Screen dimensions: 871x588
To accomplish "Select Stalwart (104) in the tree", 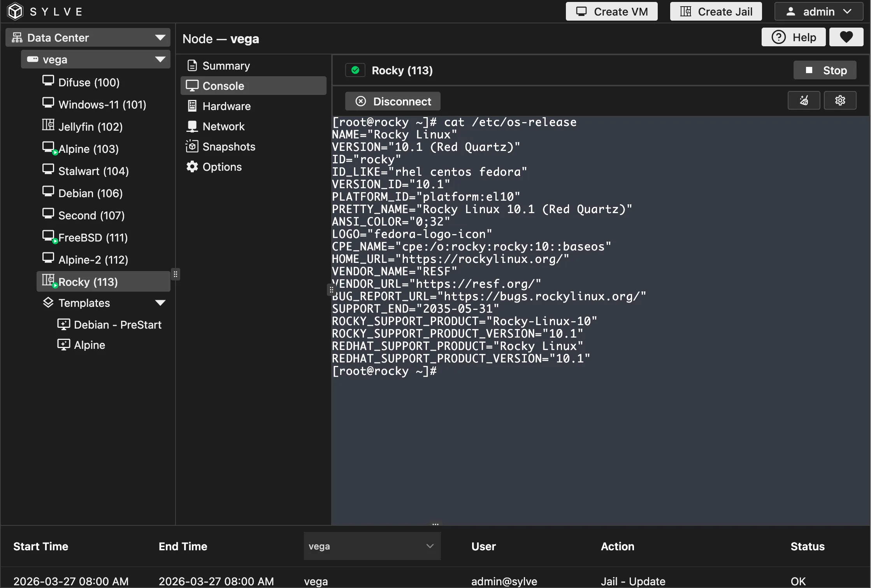I will (x=104, y=171).
